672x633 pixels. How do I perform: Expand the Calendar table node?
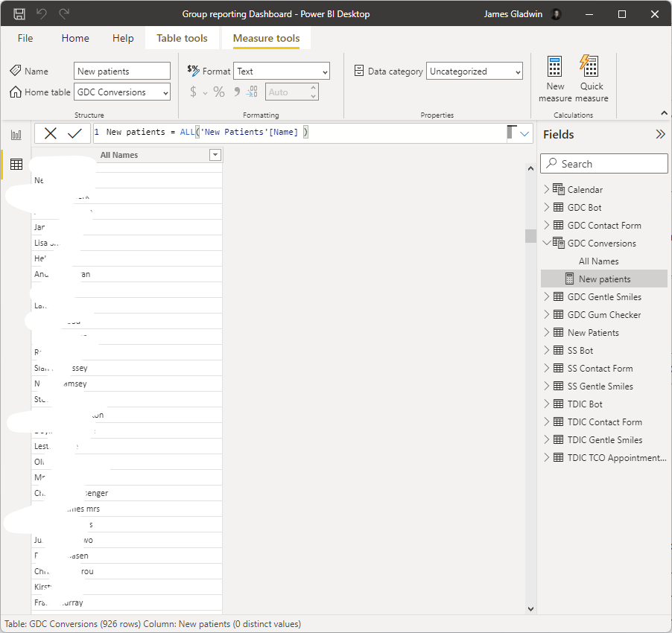click(x=546, y=189)
